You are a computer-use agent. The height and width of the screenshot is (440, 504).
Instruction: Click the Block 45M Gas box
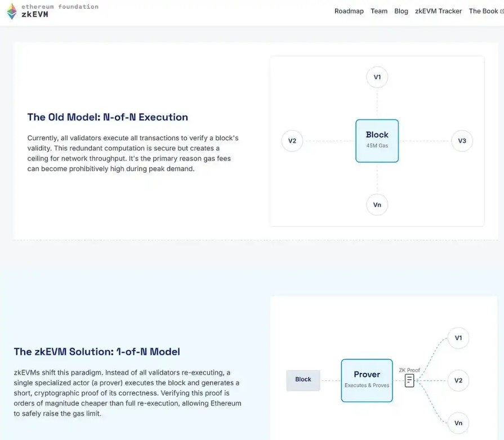pyautogui.click(x=377, y=141)
